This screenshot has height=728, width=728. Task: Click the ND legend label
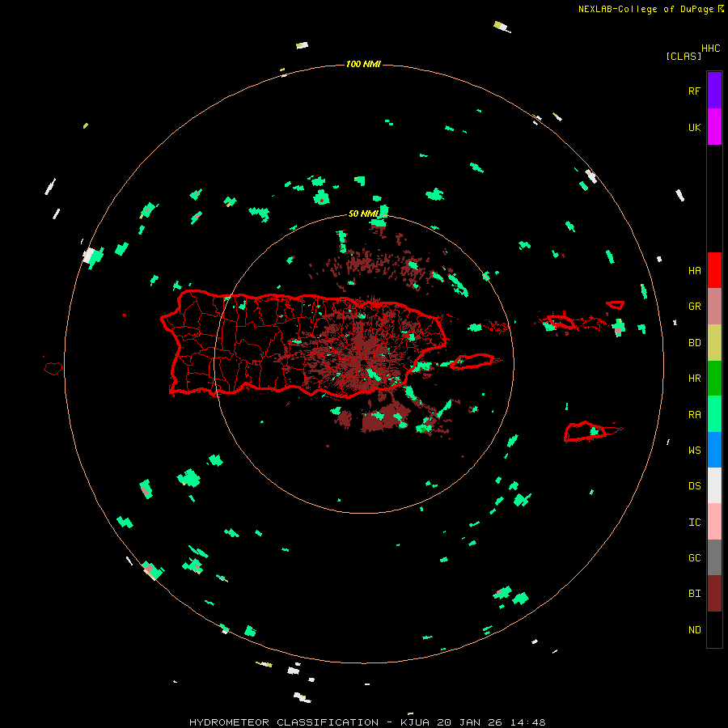(694, 629)
